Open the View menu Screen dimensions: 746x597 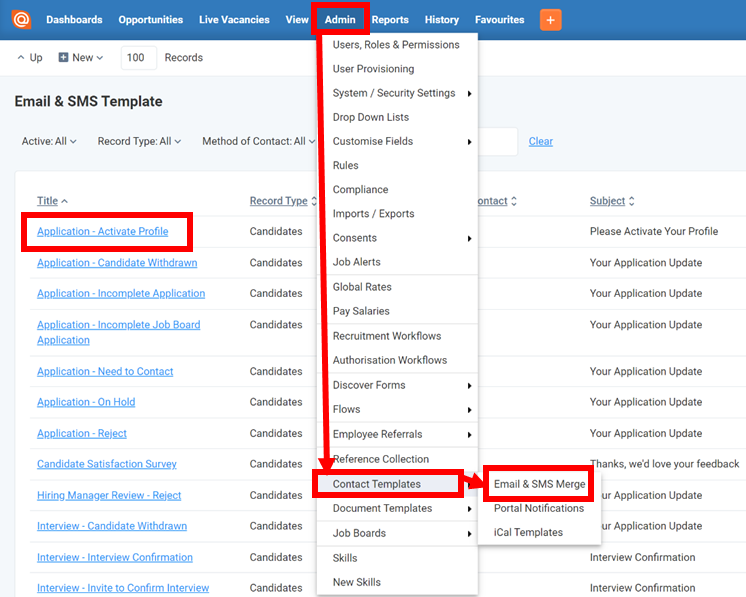pos(297,20)
